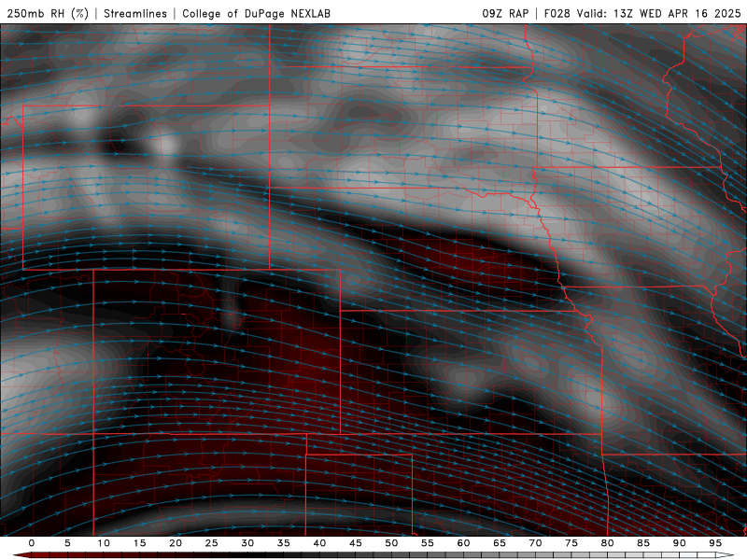
Task: Click the '09Z RAP' model run label
Action: (x=505, y=13)
